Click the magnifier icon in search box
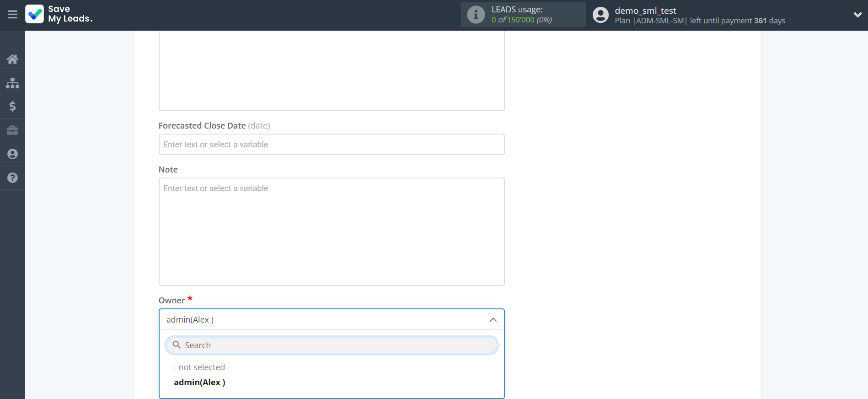The image size is (868, 399). pos(177,345)
